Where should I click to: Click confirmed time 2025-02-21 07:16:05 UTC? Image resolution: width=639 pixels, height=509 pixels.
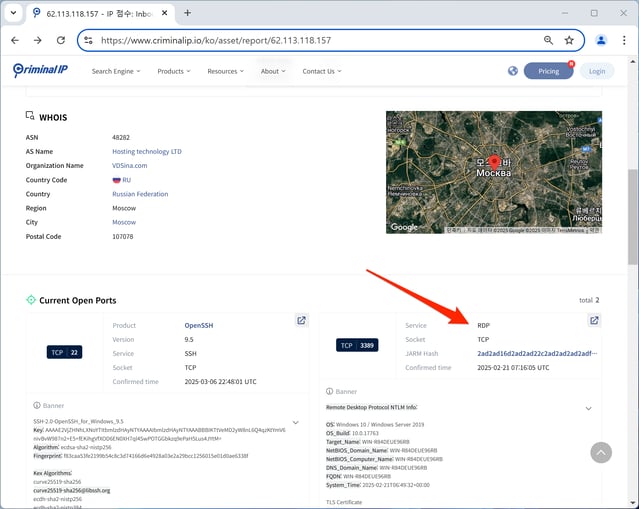click(x=513, y=368)
